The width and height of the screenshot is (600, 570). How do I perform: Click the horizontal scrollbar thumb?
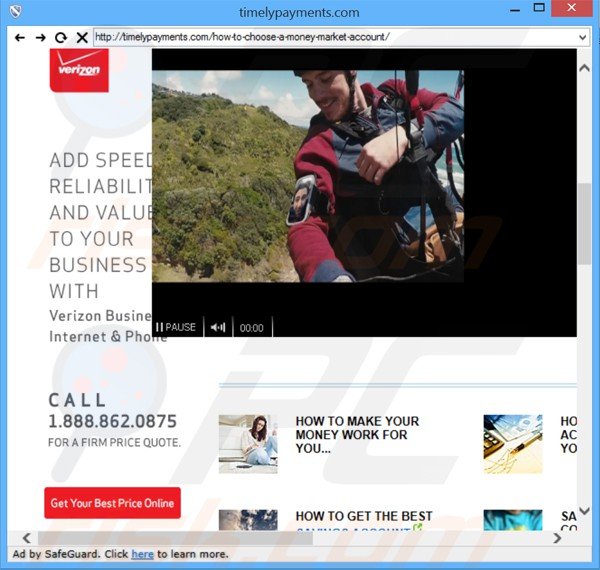tap(175, 538)
